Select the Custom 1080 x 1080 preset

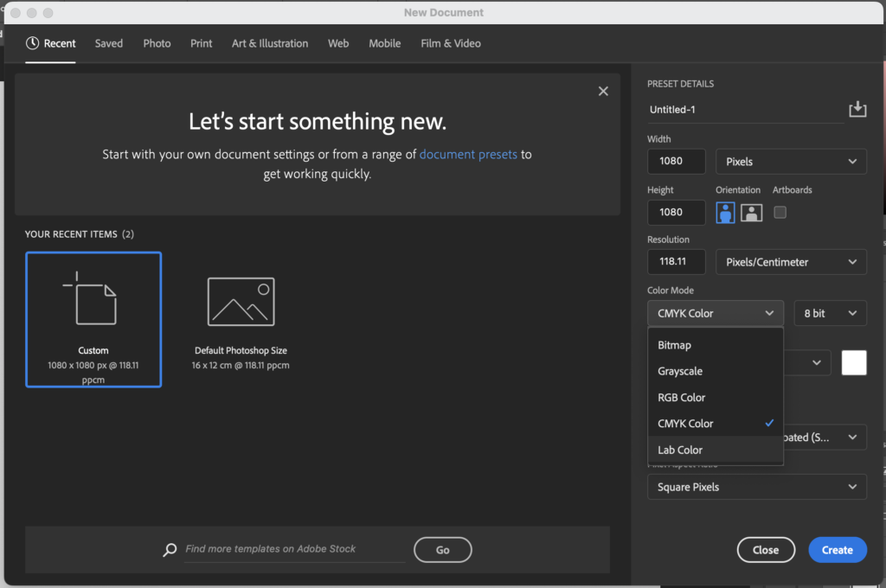click(93, 319)
